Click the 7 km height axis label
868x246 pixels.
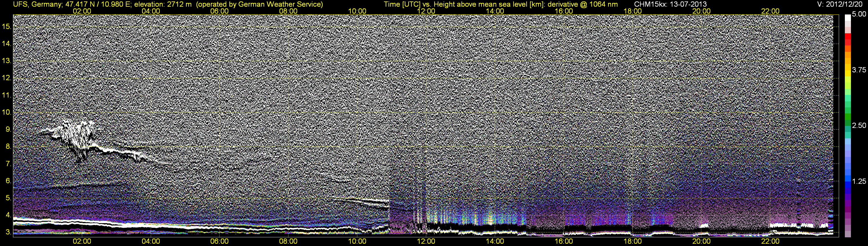[x=8, y=164]
